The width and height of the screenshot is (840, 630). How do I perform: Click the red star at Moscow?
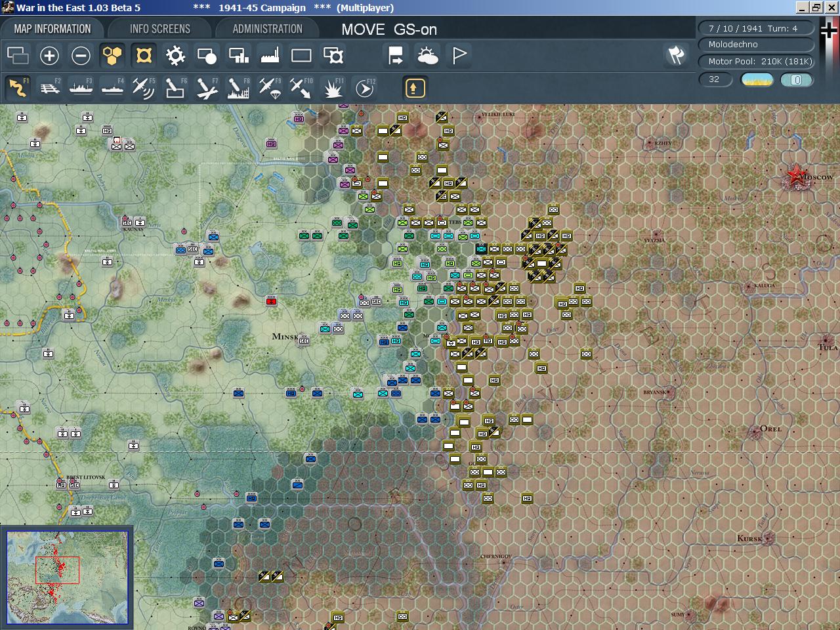click(x=797, y=175)
